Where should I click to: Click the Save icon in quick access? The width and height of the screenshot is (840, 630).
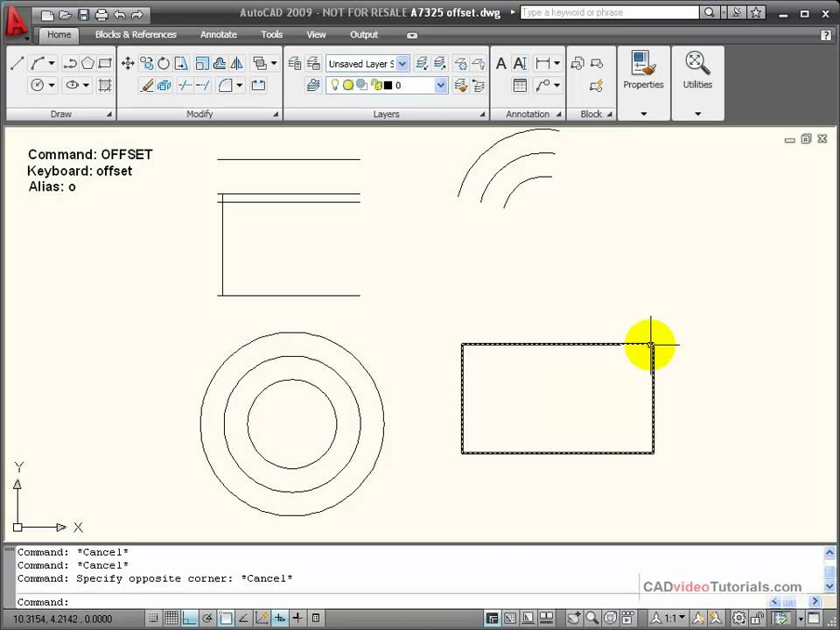(x=84, y=15)
